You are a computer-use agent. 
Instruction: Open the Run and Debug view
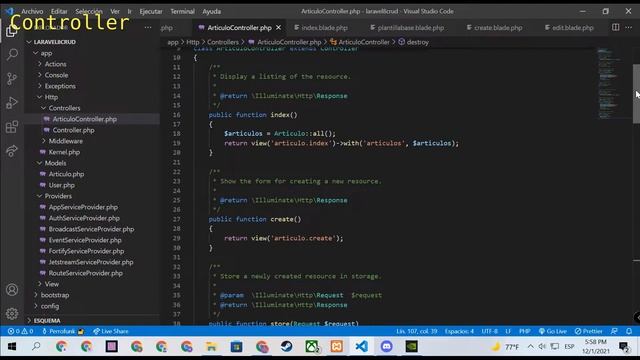[12, 102]
